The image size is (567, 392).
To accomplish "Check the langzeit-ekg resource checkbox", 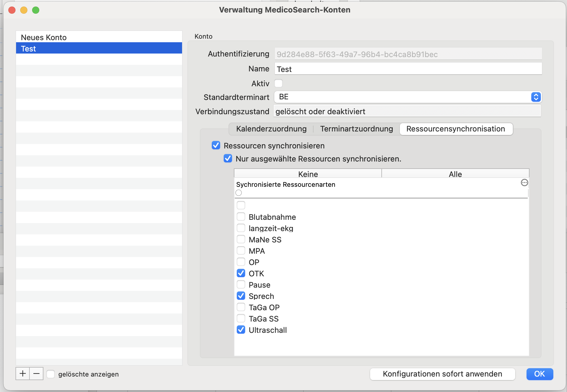I will click(x=241, y=228).
